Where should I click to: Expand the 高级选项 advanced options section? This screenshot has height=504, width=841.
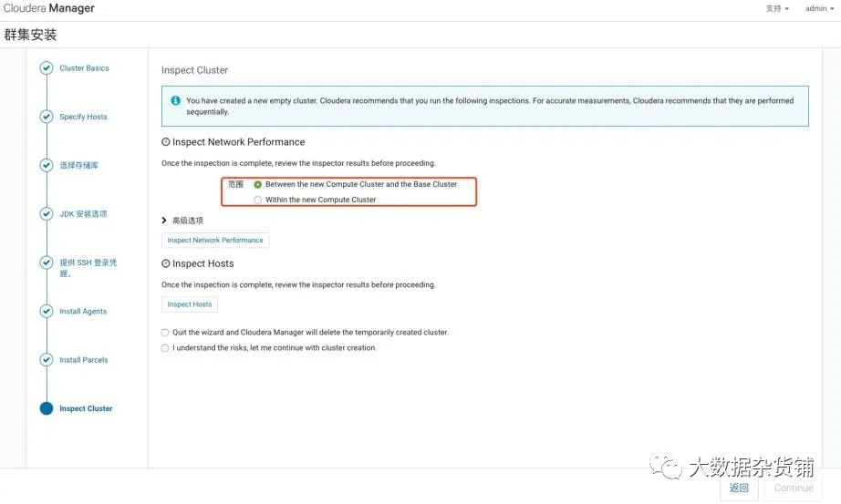click(x=182, y=221)
